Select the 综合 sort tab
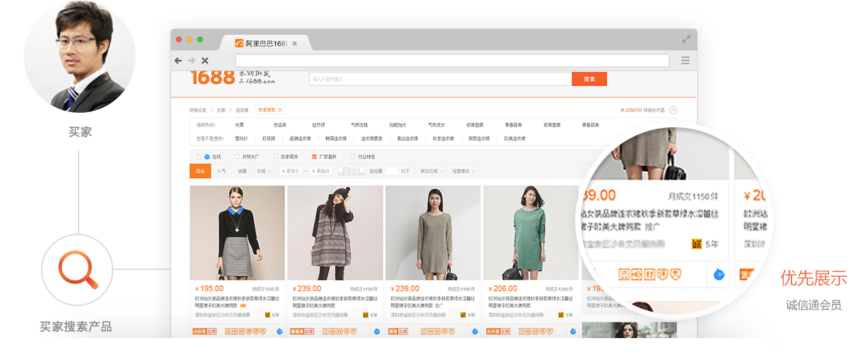This screenshot has height=352, width=868. click(x=200, y=170)
